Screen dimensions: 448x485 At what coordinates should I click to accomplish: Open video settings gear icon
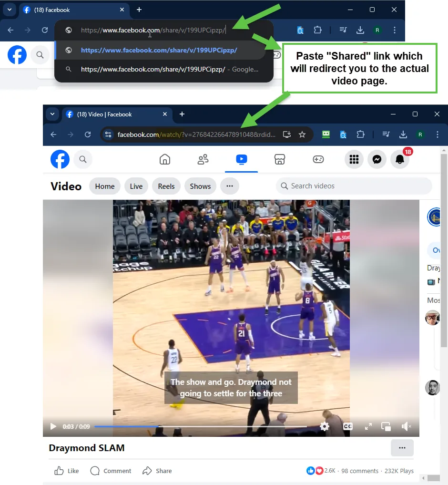[x=325, y=426]
